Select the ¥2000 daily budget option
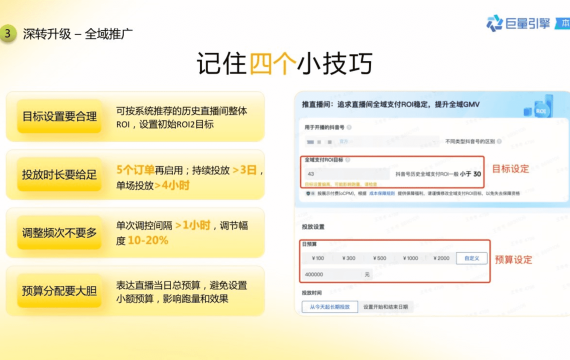The width and height of the screenshot is (570, 360). 441,258
